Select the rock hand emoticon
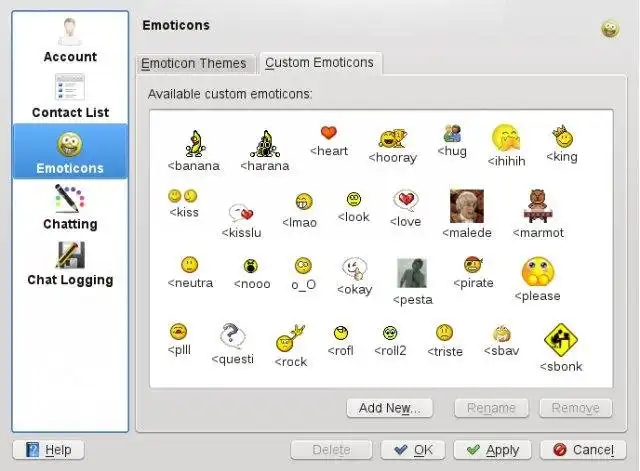This screenshot has width=640, height=471. tap(290, 338)
